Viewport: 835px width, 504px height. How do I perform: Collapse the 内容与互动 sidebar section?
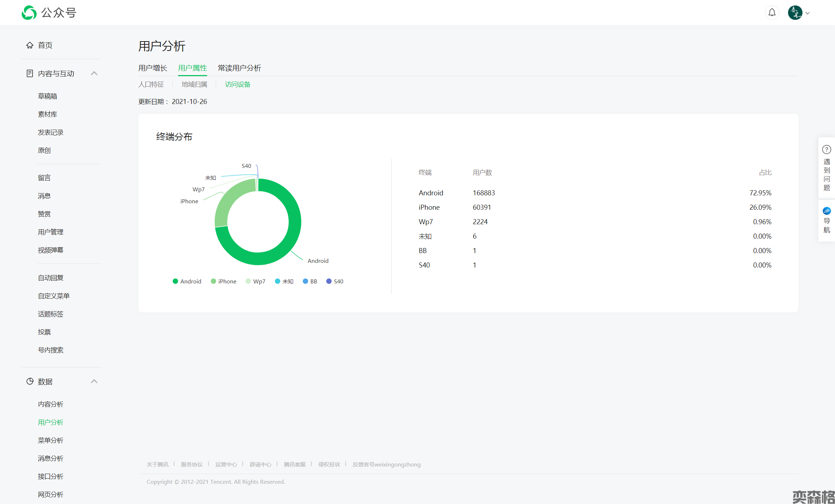[x=94, y=74]
